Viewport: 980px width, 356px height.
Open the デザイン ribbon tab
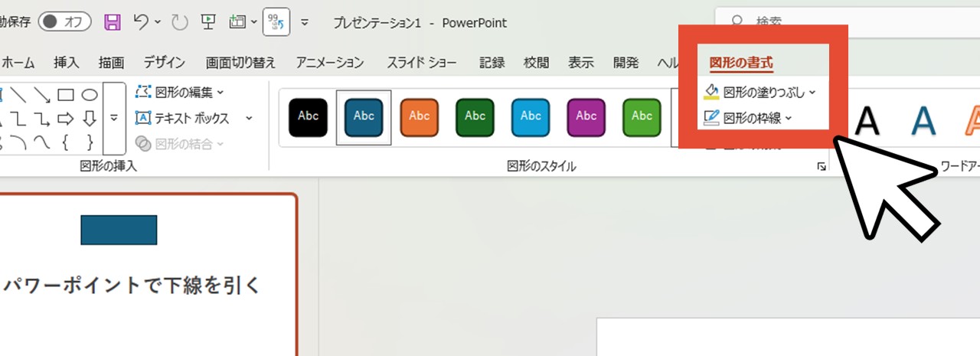tap(165, 63)
